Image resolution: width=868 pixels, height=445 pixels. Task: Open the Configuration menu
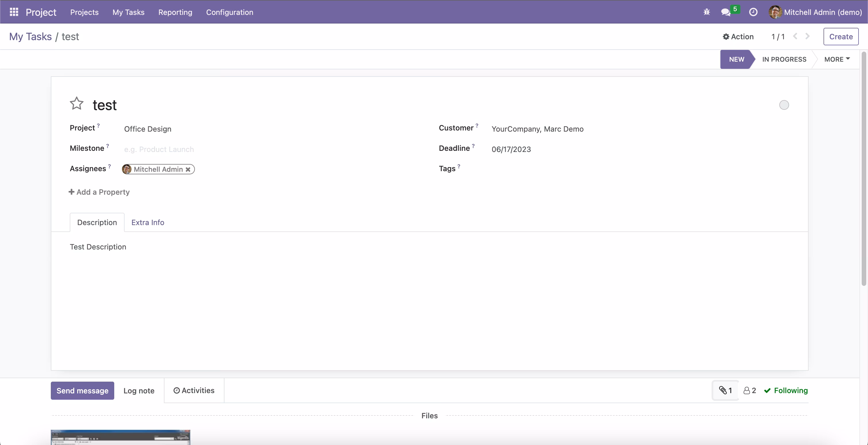(229, 12)
